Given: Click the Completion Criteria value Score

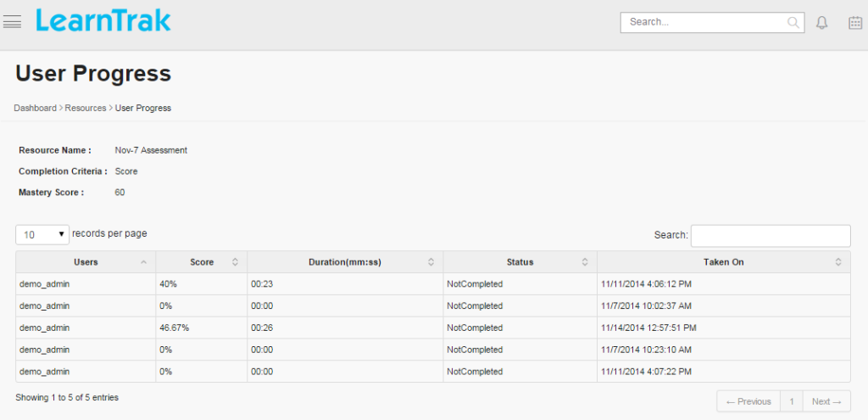Looking at the screenshot, I should [x=126, y=171].
